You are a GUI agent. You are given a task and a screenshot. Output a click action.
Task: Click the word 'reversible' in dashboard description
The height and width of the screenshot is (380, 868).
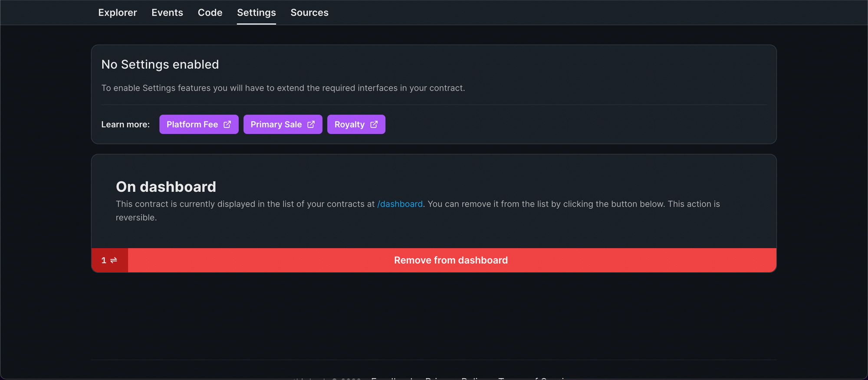click(x=135, y=217)
